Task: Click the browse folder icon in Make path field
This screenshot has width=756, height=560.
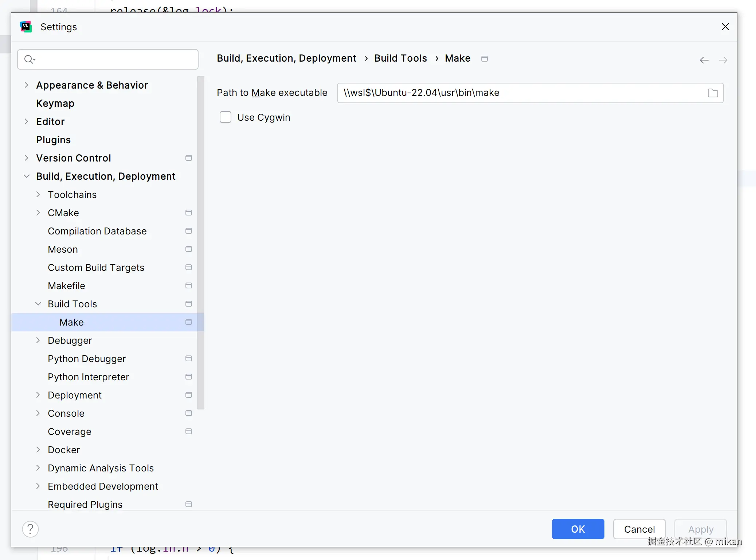Action: point(713,93)
